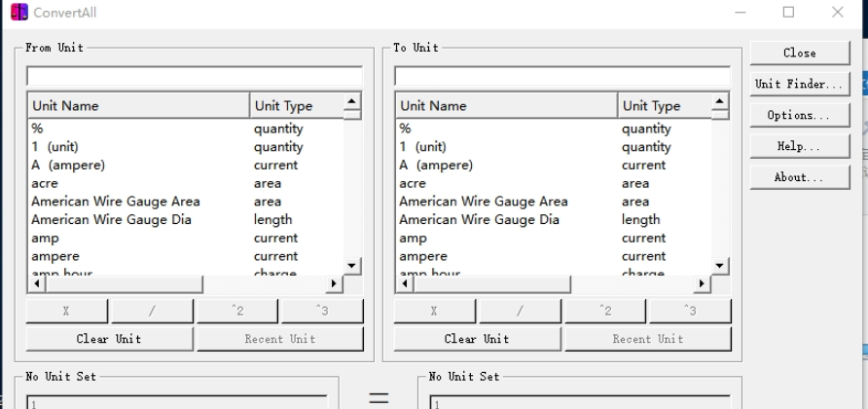This screenshot has width=868, height=409.
Task: Click left arrow of To Unit horizontal scrollbar
Action: click(x=404, y=285)
